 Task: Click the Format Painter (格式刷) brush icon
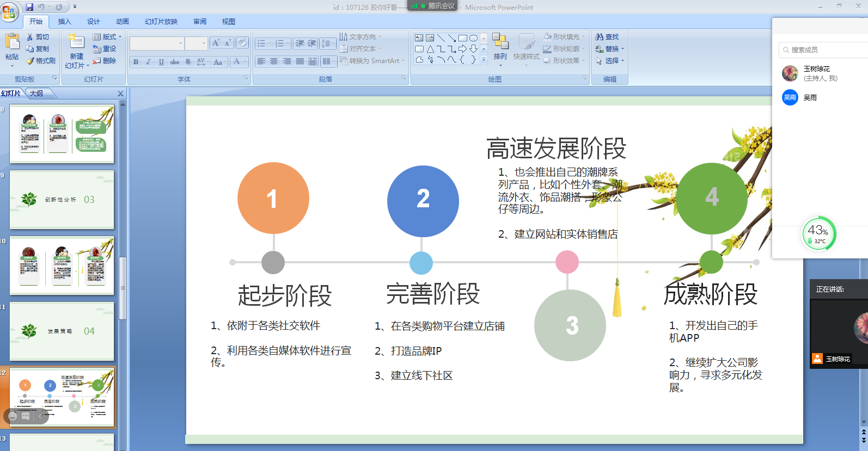pos(30,61)
